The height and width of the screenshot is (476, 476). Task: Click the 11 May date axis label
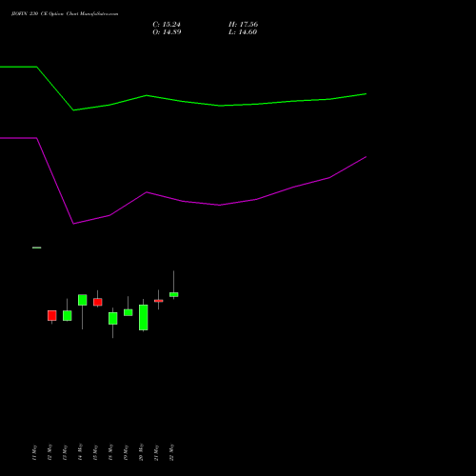pyautogui.click(x=34, y=452)
